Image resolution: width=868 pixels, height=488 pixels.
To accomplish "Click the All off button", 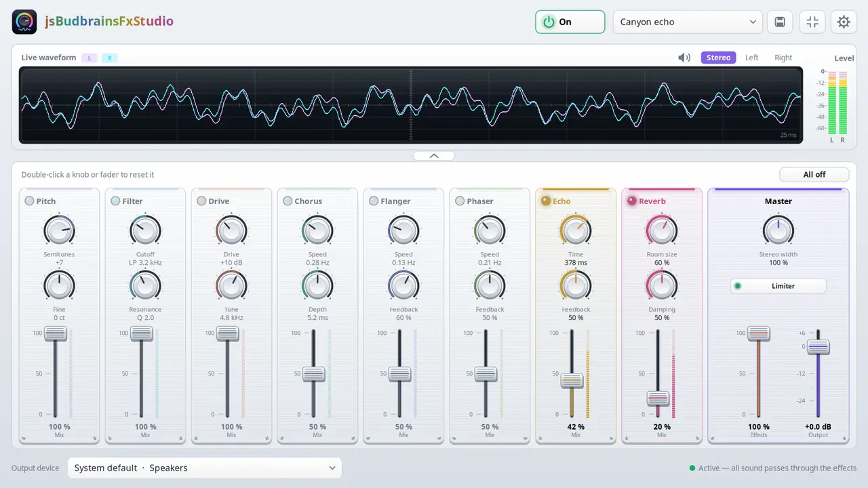I will [x=814, y=174].
